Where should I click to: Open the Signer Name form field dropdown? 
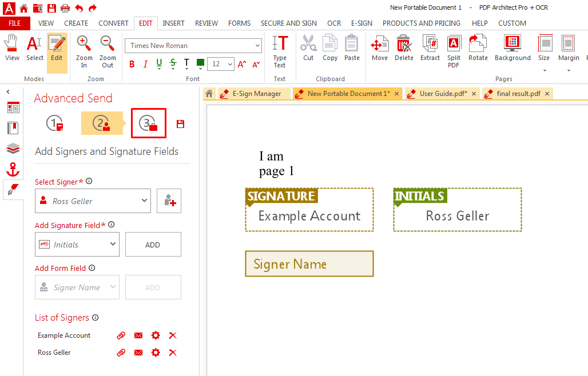coord(77,287)
